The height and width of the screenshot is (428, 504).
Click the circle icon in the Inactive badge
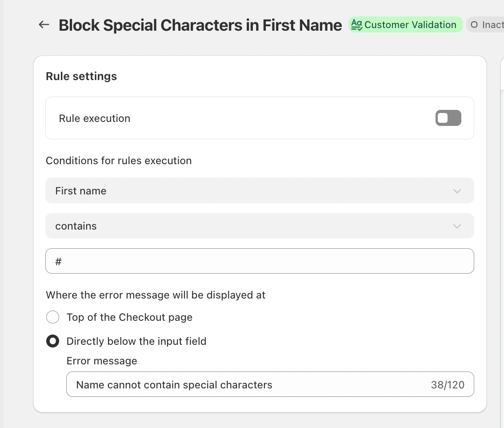474,25
